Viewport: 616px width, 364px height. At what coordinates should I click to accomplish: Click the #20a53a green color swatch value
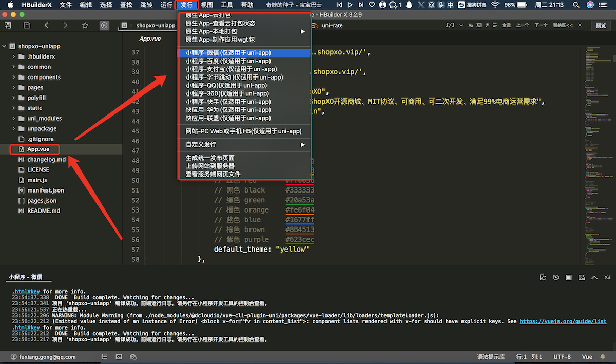click(300, 200)
